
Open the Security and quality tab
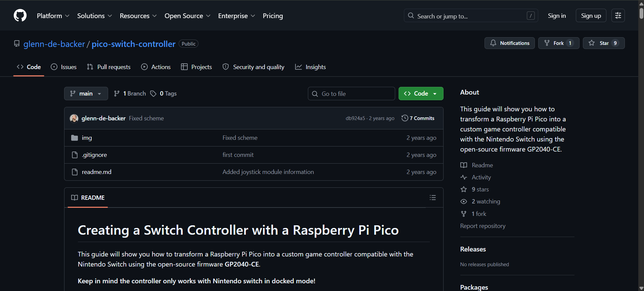click(253, 67)
